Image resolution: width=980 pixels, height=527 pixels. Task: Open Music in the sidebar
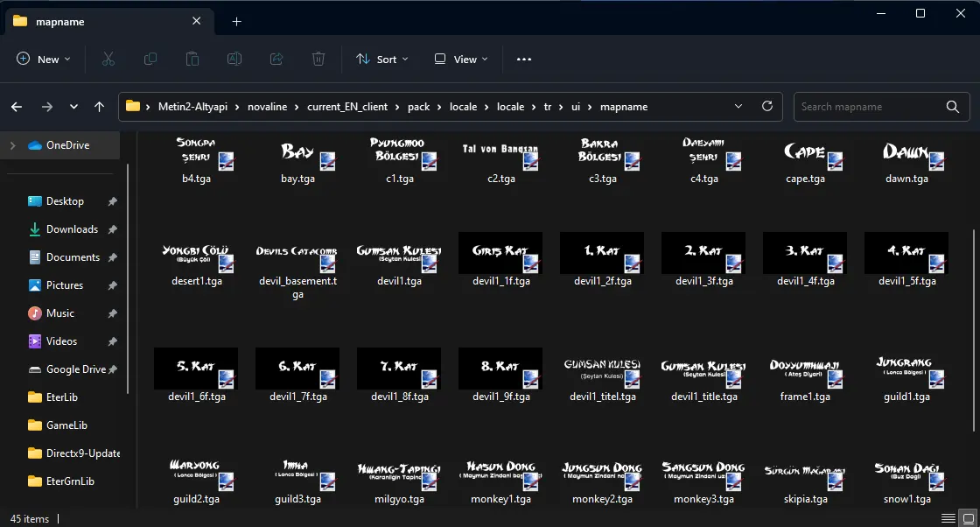coord(60,313)
